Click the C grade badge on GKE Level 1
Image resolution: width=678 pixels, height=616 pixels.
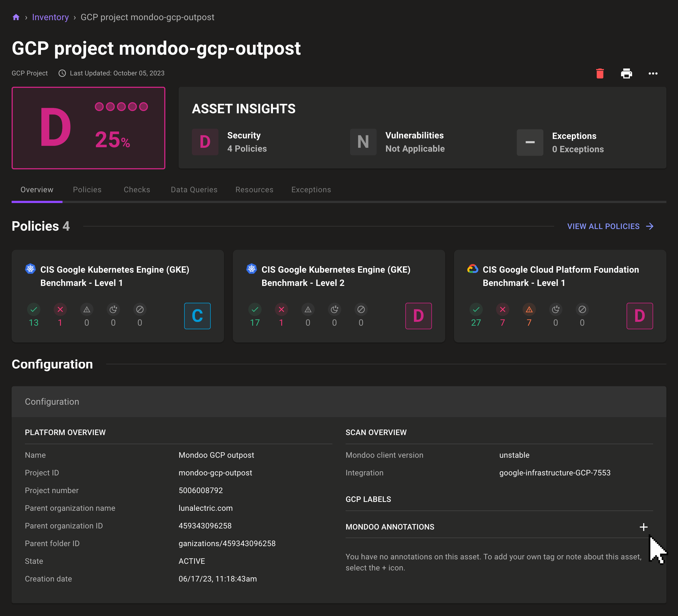tap(197, 316)
